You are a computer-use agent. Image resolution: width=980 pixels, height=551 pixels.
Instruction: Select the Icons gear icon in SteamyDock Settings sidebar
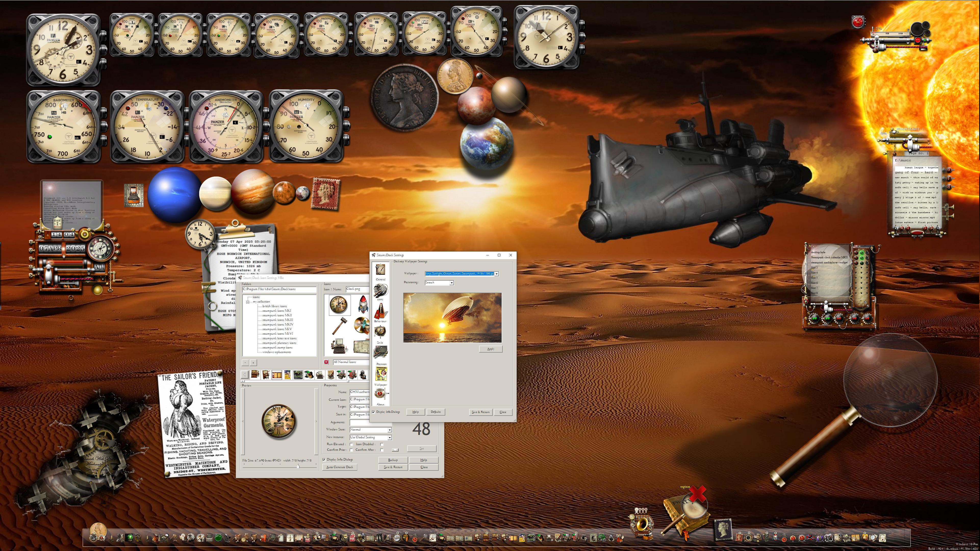click(x=380, y=290)
